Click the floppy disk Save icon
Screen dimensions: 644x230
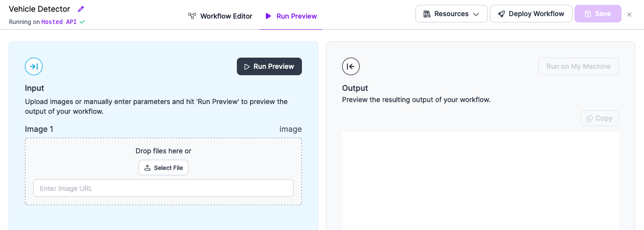[588, 14]
